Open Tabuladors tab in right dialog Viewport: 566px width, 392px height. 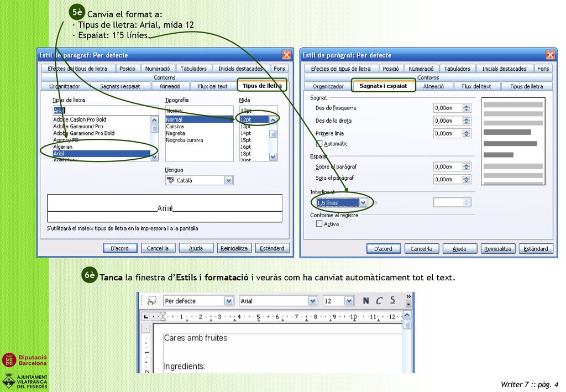(x=457, y=69)
